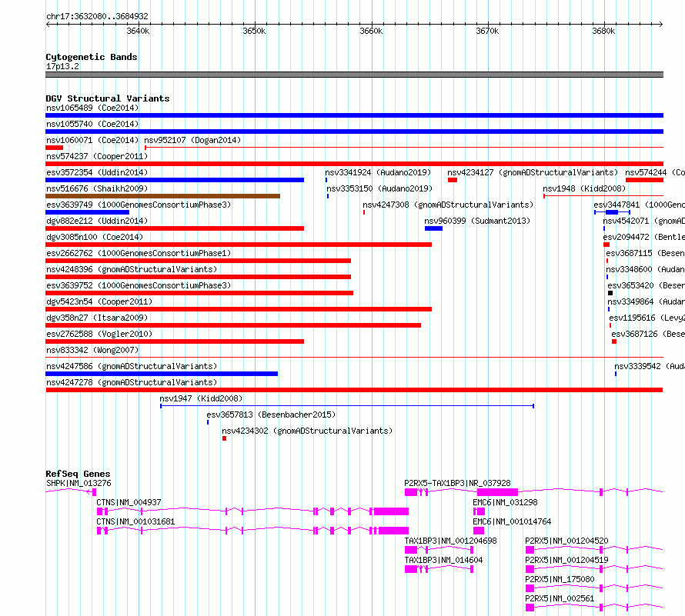Open P2RX5|NM_002561 transcript label

point(560,598)
